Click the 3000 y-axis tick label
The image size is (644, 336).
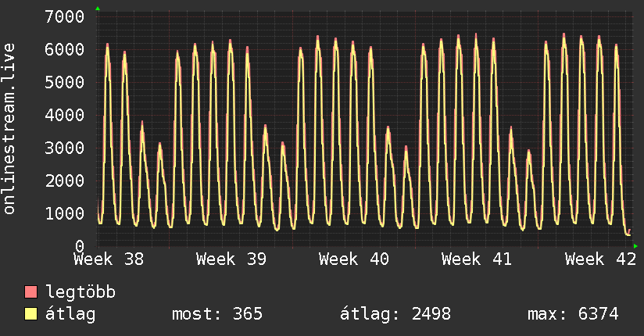65,148
